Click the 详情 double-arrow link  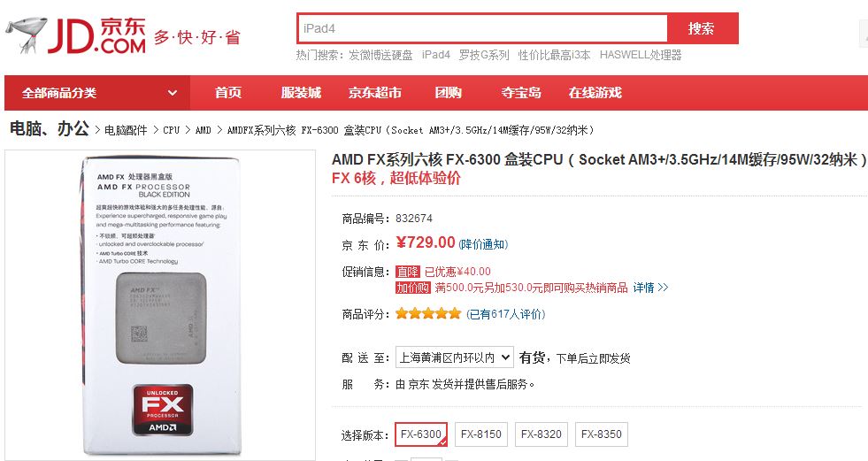click(x=650, y=288)
